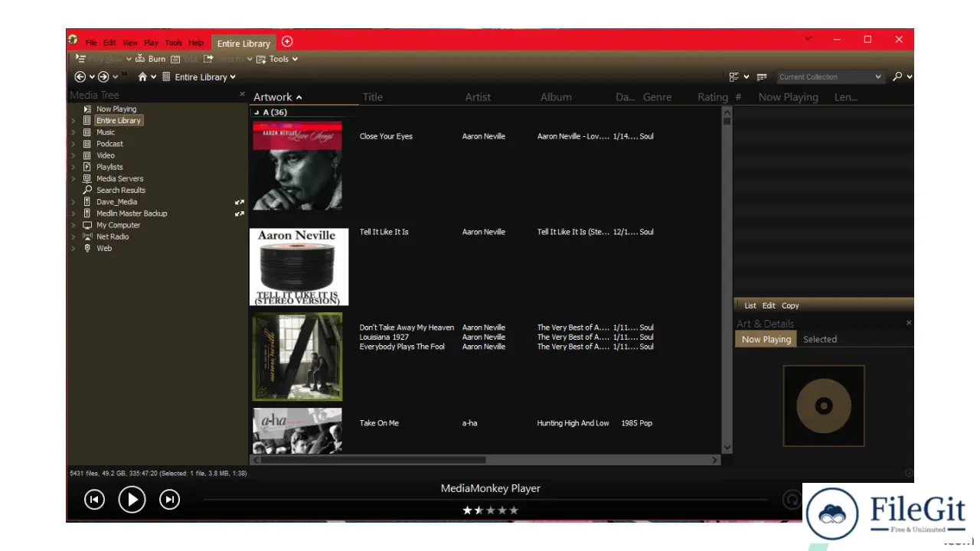Open the Edit menu

[x=110, y=43]
